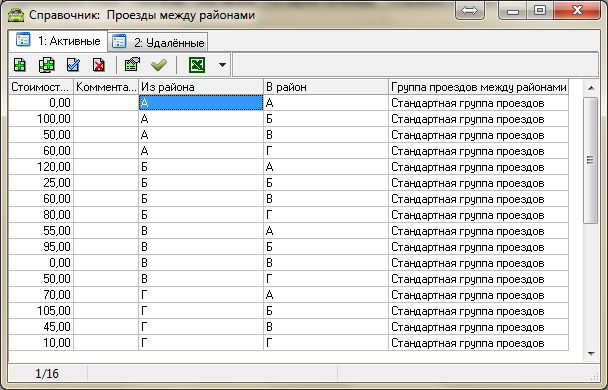
Task: Select the cost cell 120,00
Action: [x=41, y=167]
